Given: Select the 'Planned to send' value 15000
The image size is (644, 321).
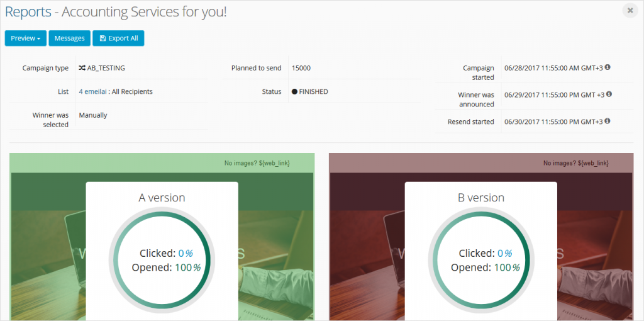Looking at the screenshot, I should [301, 68].
